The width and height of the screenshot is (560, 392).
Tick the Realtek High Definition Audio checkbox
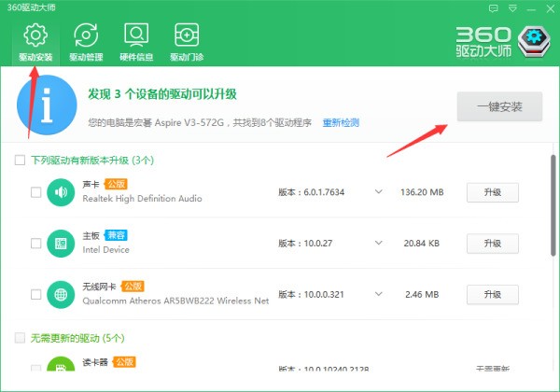pos(36,192)
